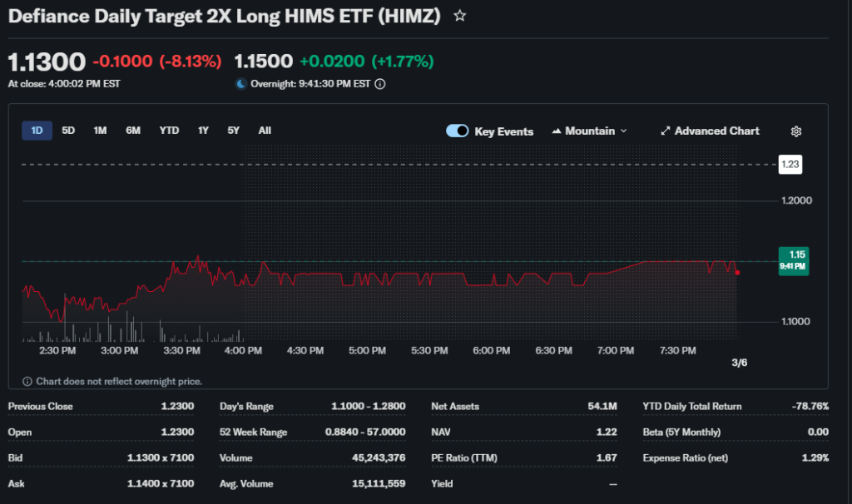Expand the Mountain chart type dropdown
This screenshot has width=852, height=504.
click(624, 131)
